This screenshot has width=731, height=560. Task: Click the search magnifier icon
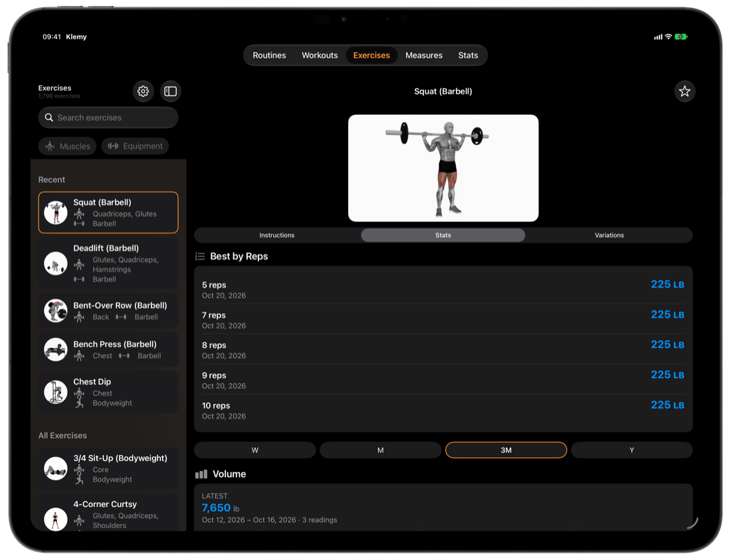click(x=49, y=118)
